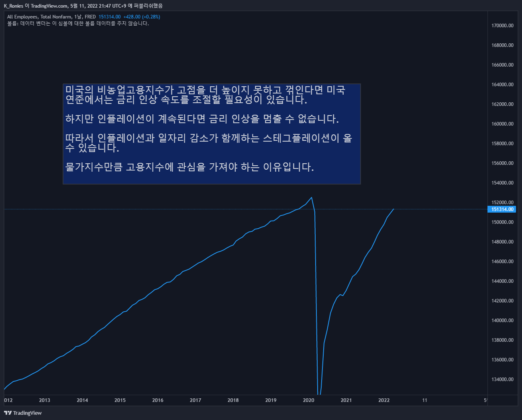Screen dimensions: 522x420
Task: Select the 164000.00 price axis label
Action: (502, 85)
